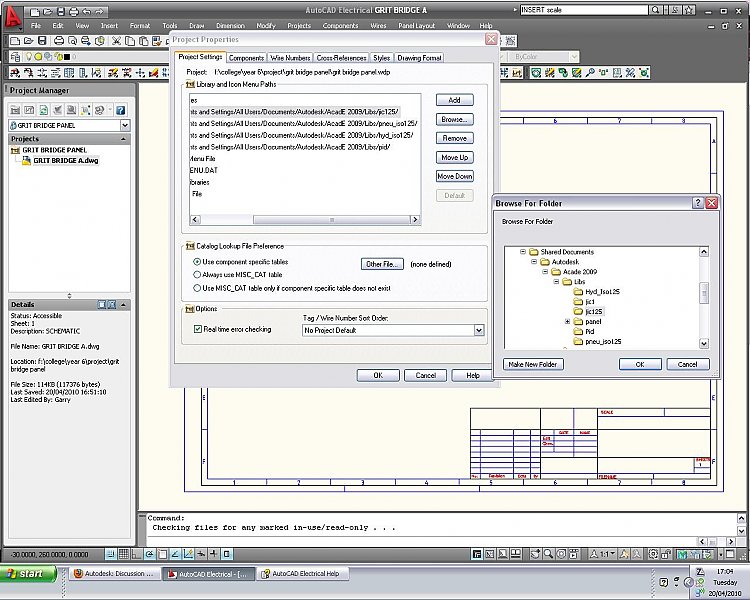This screenshot has height=600, width=750.
Task: Toggle Real time error checking checkbox
Action: click(197, 329)
